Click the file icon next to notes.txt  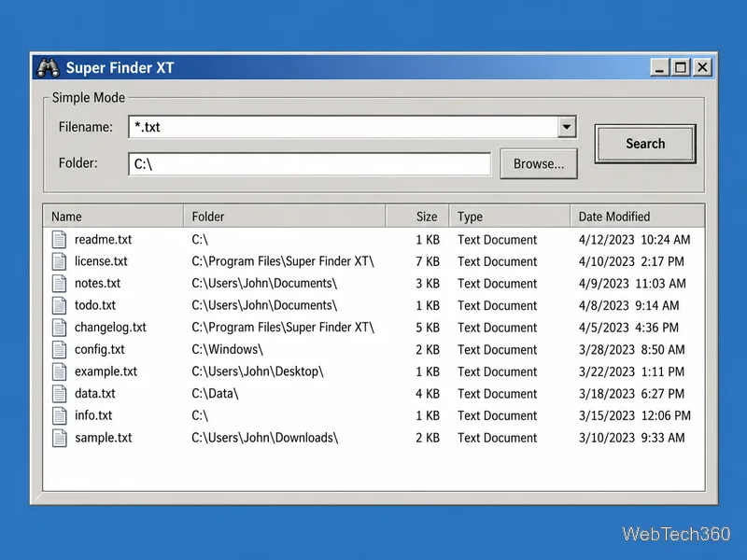pyautogui.click(x=59, y=284)
